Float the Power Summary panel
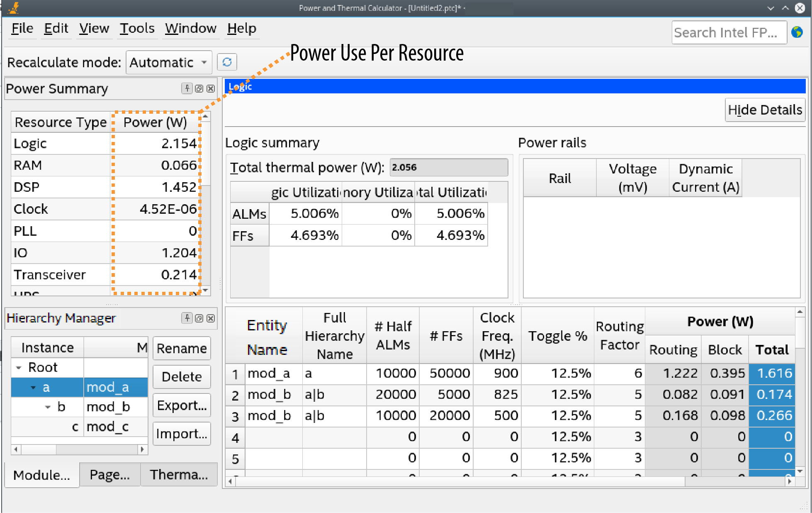The image size is (812, 513). click(199, 88)
